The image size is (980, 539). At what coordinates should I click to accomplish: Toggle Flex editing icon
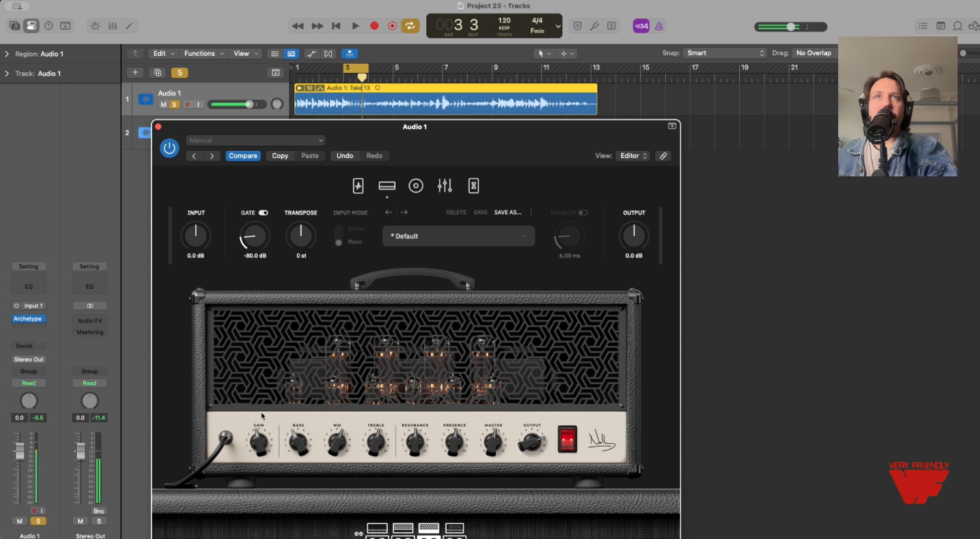[x=328, y=54]
